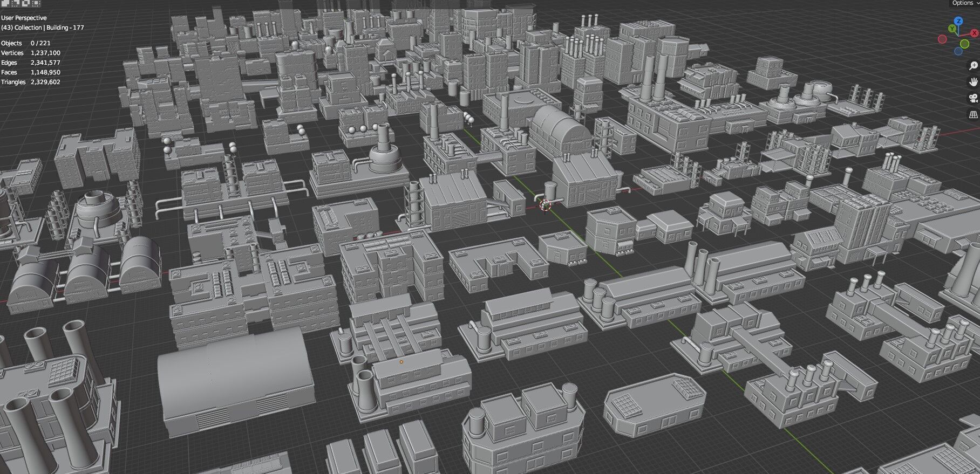
Task: Click the red X axis on the navigation gizmo
Action: [975, 33]
